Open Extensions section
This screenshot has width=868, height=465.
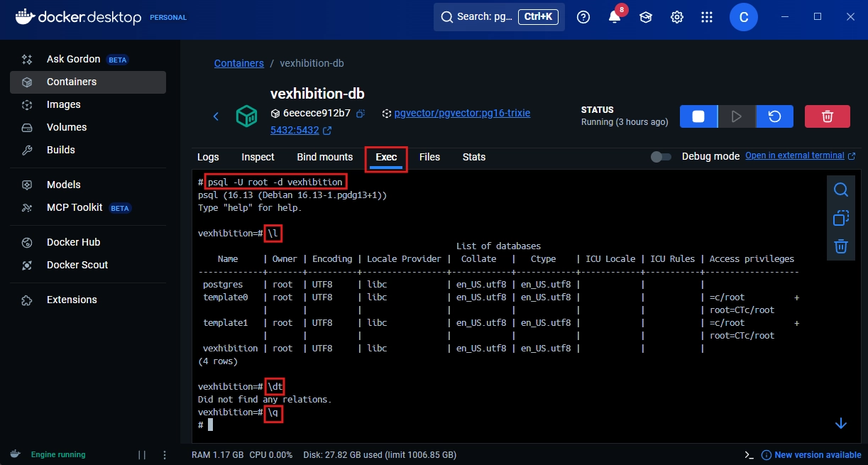tap(88, 300)
